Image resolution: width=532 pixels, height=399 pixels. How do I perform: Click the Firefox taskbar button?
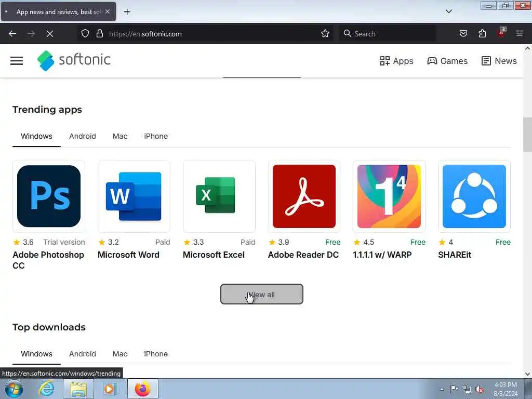142,389
